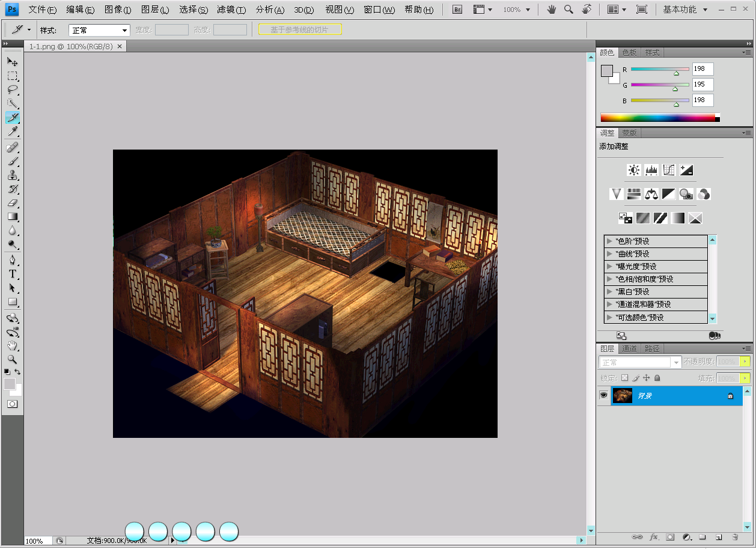Select the Rectangular Marquee tool

[x=12, y=76]
